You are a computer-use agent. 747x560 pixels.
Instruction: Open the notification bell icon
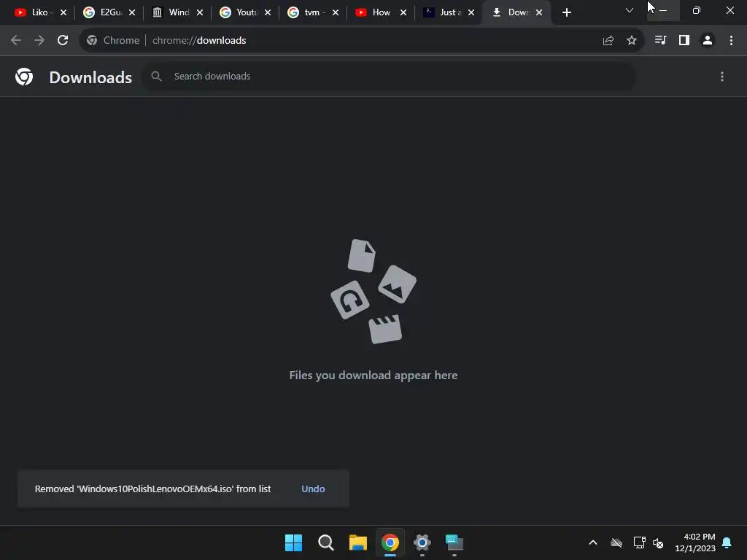(727, 542)
